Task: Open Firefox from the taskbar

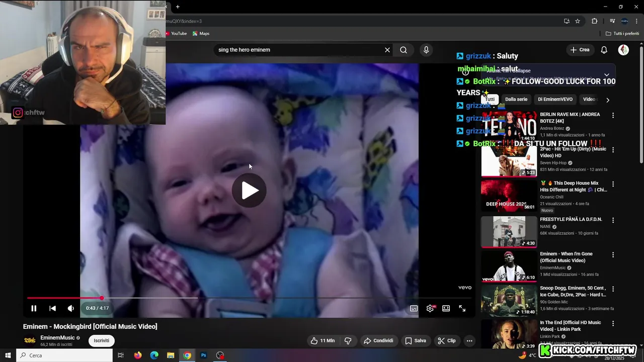Action: (x=138, y=355)
